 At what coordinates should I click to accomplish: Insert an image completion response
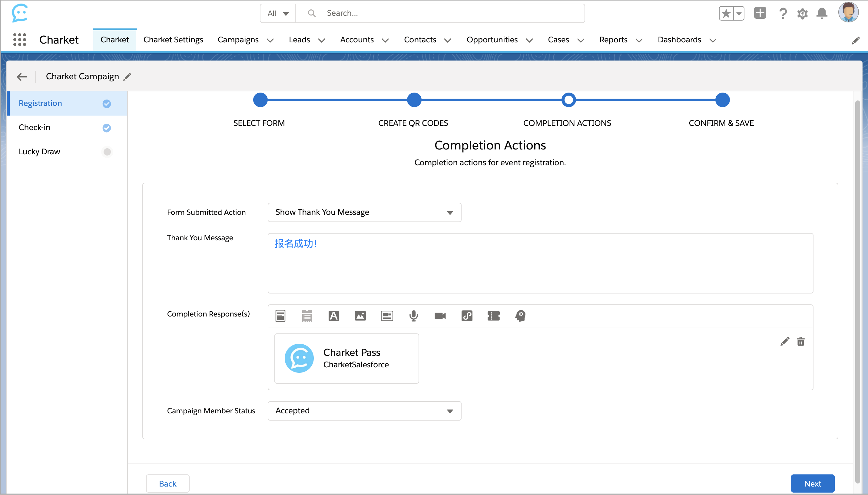click(360, 316)
